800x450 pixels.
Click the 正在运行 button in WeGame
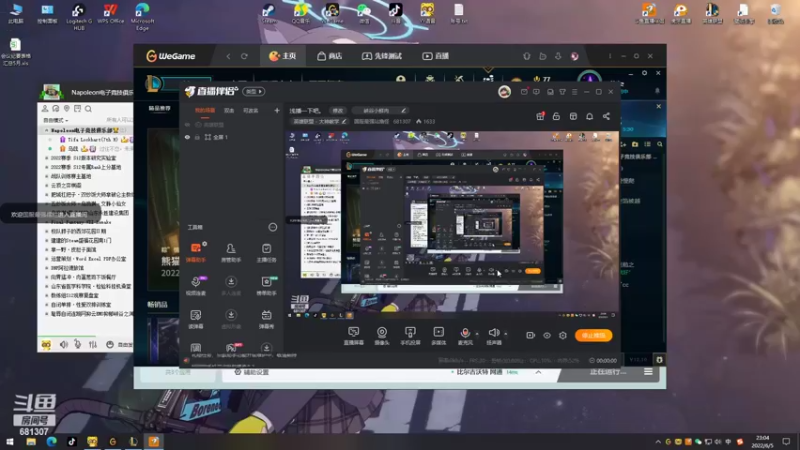tap(607, 372)
